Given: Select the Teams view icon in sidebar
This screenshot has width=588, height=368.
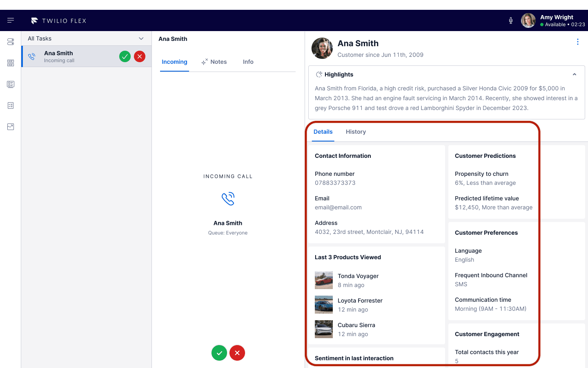Looking at the screenshot, I should (11, 63).
